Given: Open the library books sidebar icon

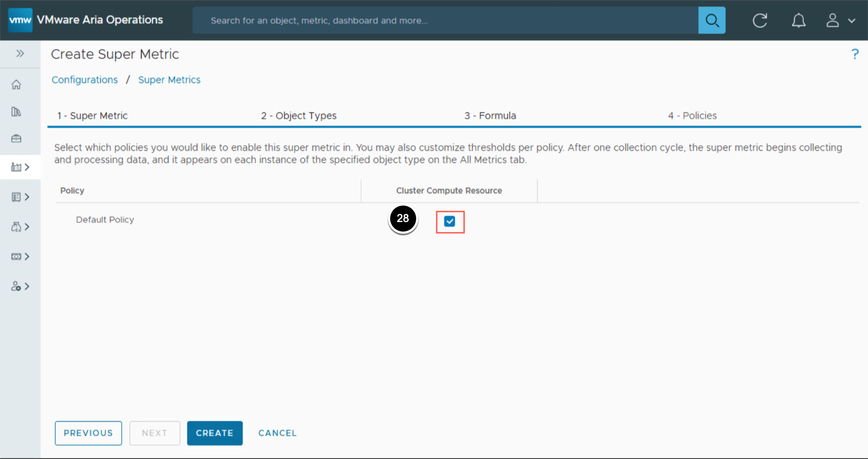Looking at the screenshot, I should [x=16, y=112].
